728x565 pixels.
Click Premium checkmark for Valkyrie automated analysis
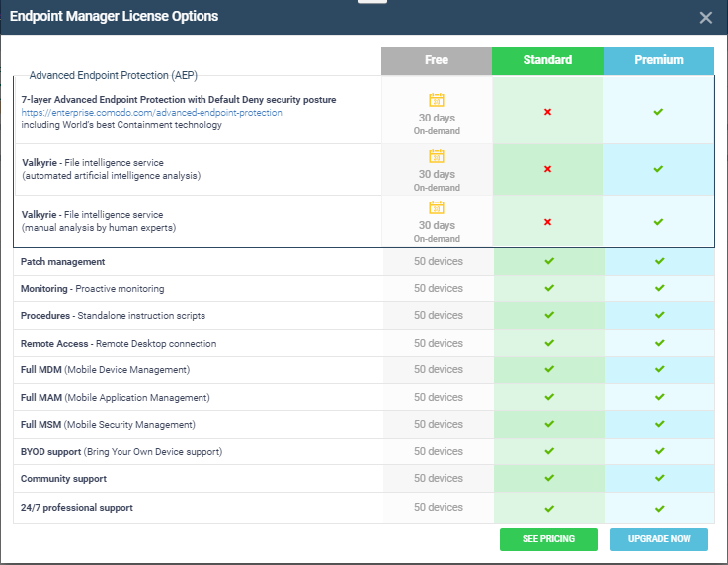[658, 169]
